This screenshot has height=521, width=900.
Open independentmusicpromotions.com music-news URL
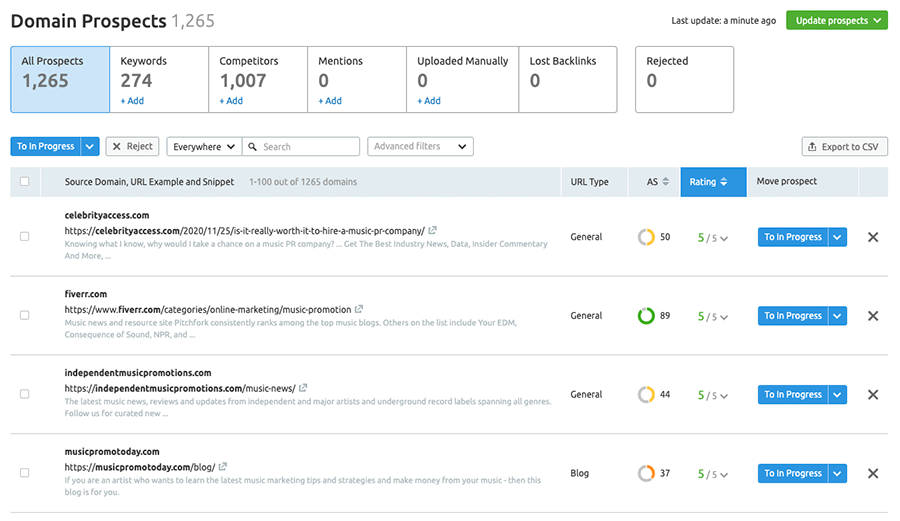click(180, 388)
